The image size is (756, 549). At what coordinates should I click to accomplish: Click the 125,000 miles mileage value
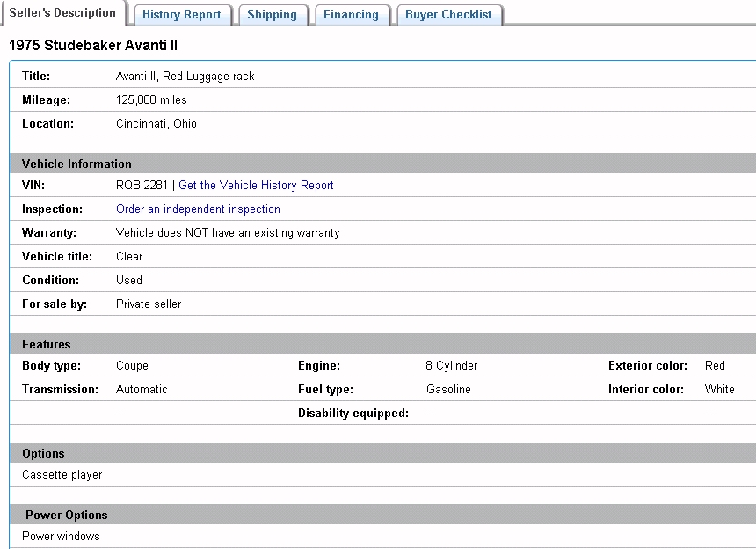point(151,100)
